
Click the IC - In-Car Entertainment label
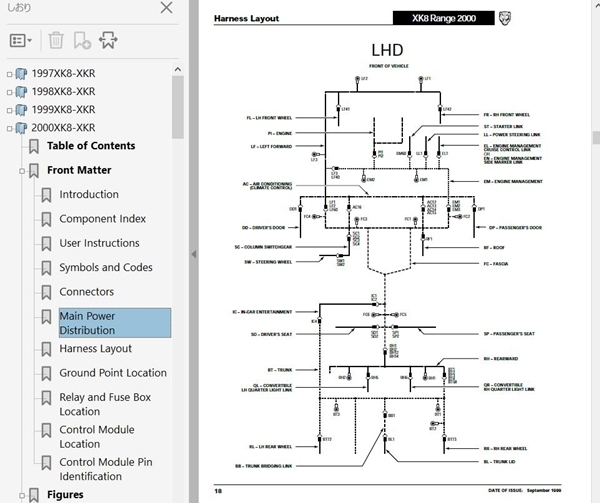tap(262, 312)
